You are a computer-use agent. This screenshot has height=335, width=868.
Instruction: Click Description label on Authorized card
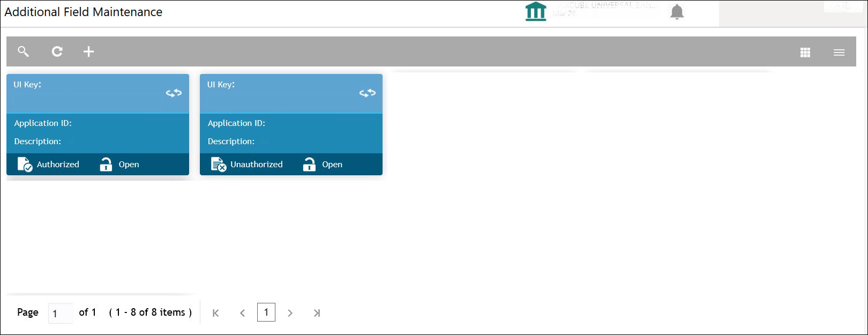[38, 142]
